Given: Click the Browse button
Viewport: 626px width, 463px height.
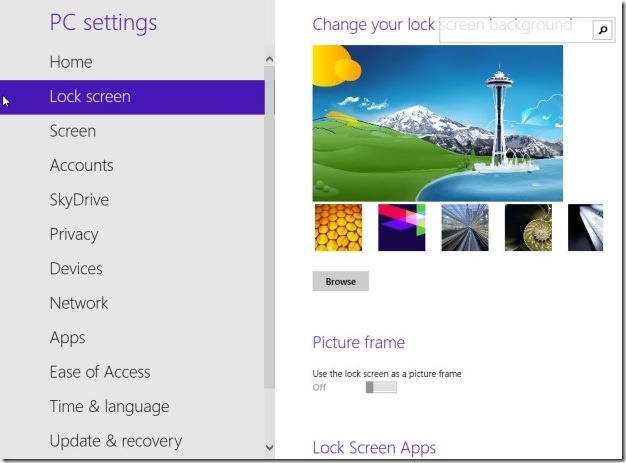Looking at the screenshot, I should (341, 281).
